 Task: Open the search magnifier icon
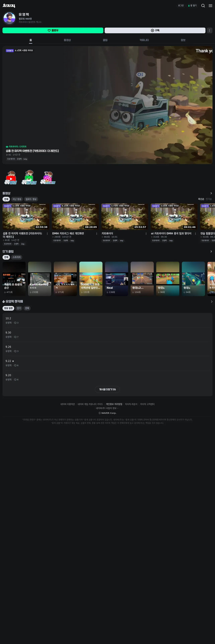click(203, 6)
